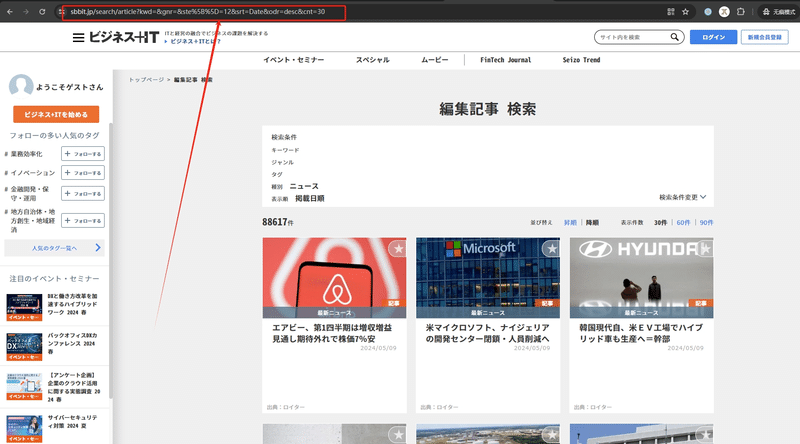Open the Hyundai article thumbnail

pos(641,278)
